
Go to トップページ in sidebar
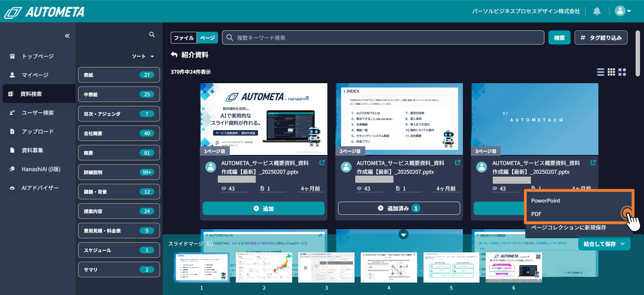[x=38, y=56]
